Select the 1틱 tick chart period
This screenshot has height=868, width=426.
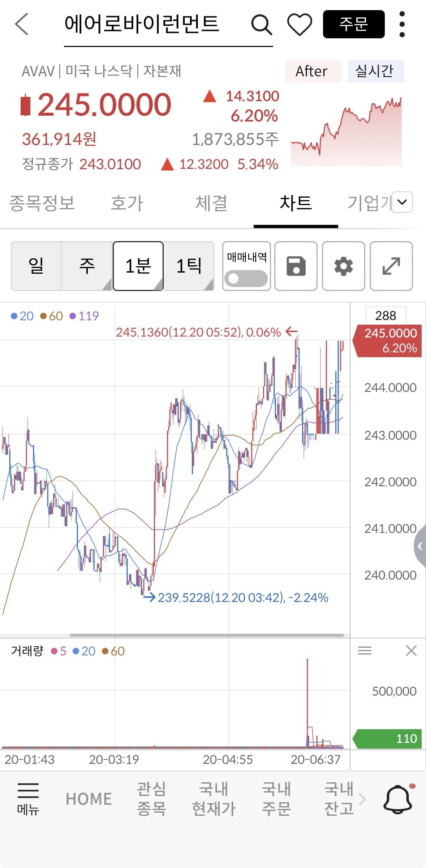189,266
